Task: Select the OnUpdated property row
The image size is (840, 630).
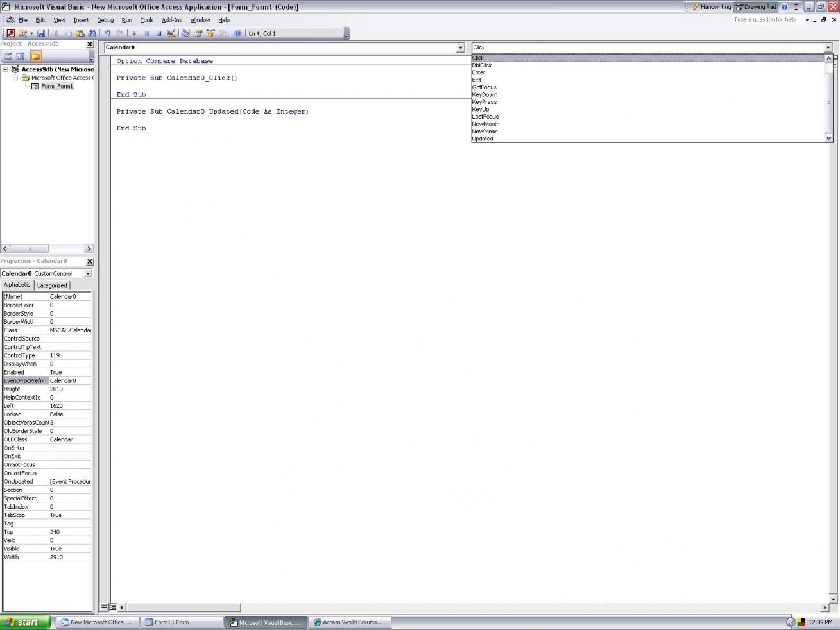Action: pyautogui.click(x=47, y=482)
